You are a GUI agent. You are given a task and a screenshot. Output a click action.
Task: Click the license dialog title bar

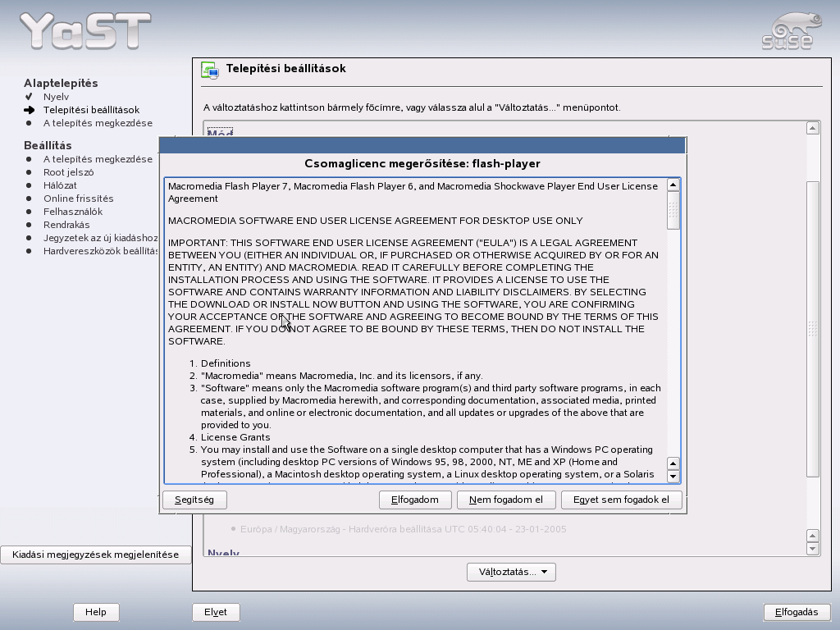(x=422, y=144)
